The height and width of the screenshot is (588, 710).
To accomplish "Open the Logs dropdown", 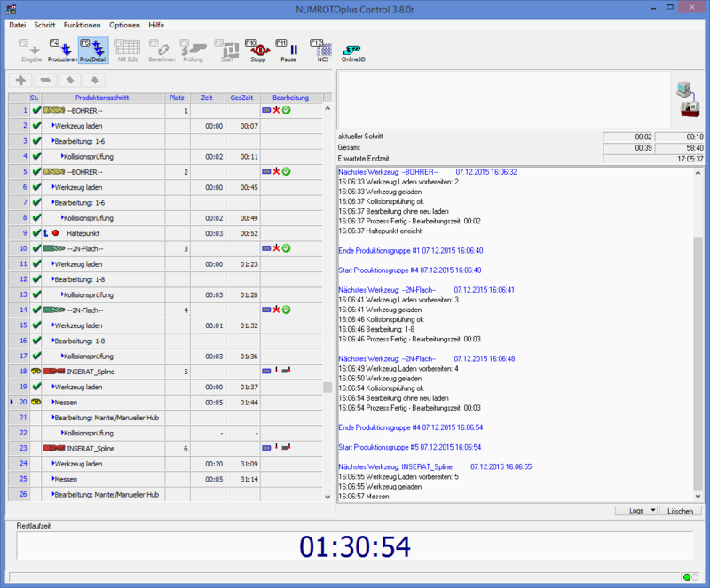I will point(637,511).
